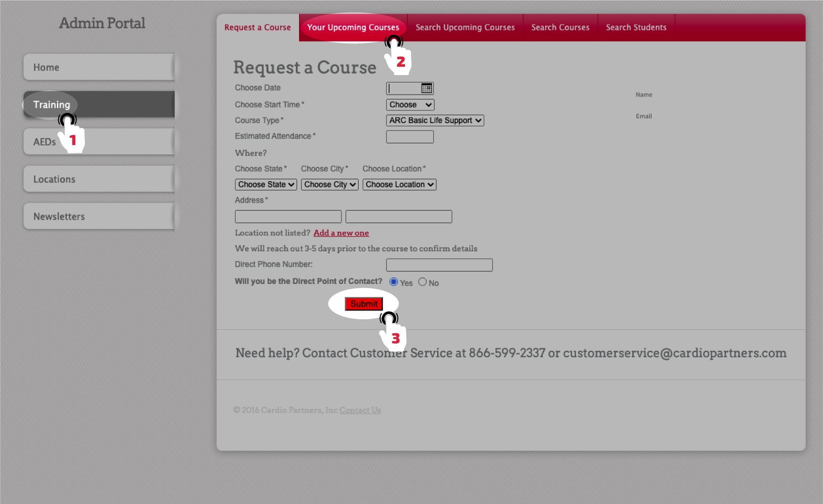Open the Search Upcoming Courses tab

[x=465, y=28]
